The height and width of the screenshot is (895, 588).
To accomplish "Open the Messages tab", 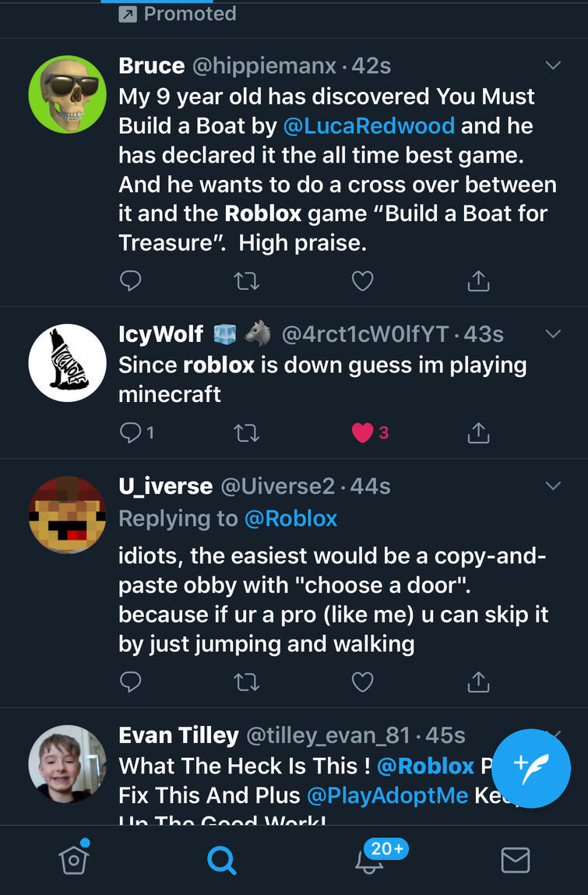I will (x=515, y=860).
